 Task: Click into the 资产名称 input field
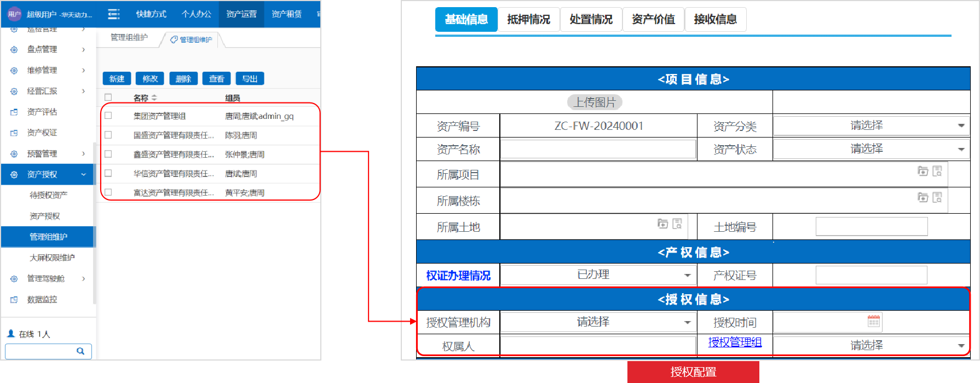[x=598, y=149]
